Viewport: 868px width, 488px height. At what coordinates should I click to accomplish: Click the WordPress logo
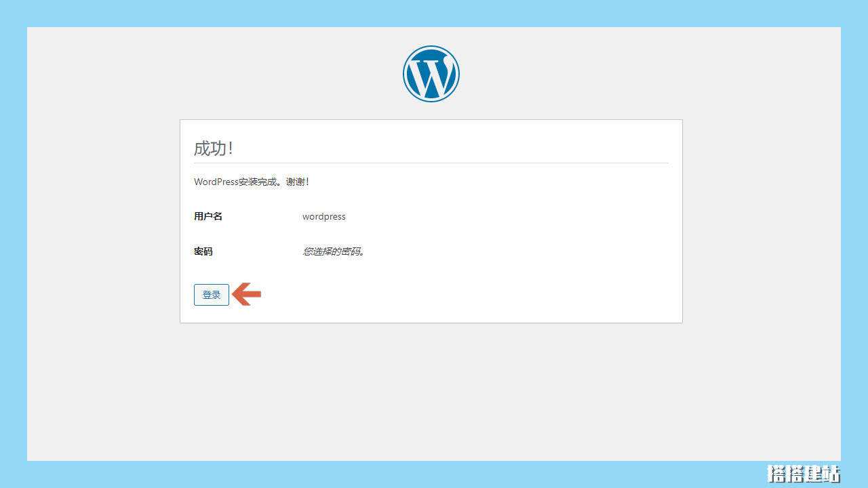431,74
